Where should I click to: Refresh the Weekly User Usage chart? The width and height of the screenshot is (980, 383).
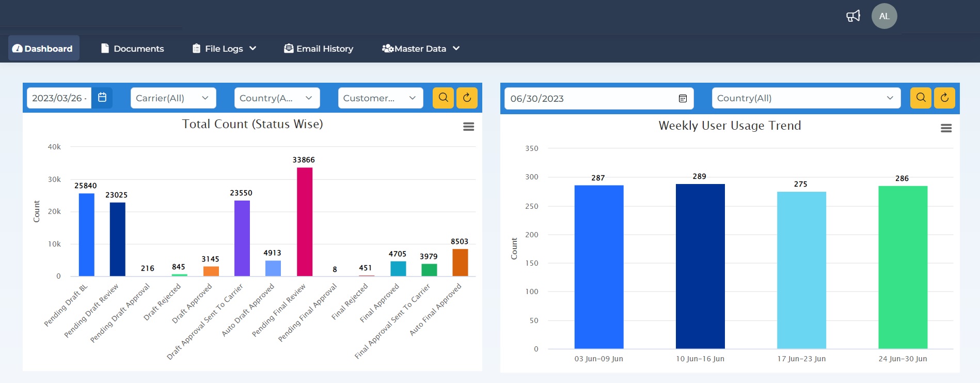[x=944, y=98]
